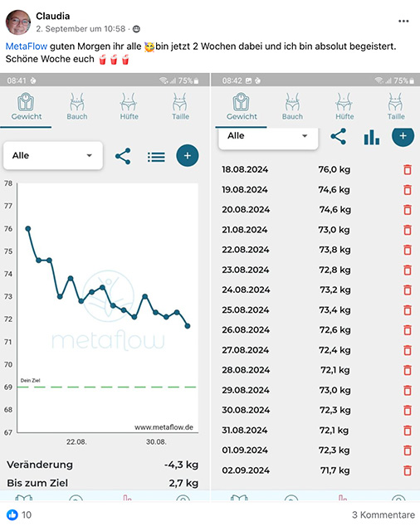Delete the 24.08.2024 entry
This screenshot has width=420, height=531.
pyautogui.click(x=408, y=290)
